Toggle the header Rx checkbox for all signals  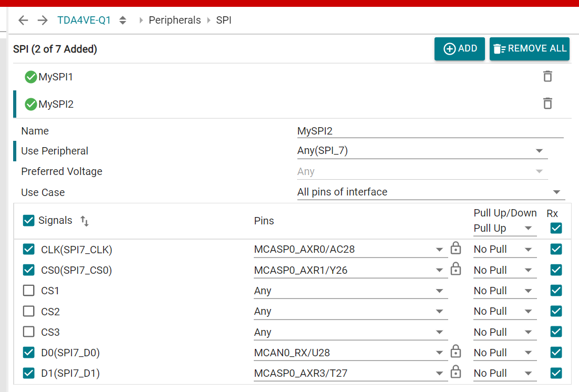[x=556, y=228]
